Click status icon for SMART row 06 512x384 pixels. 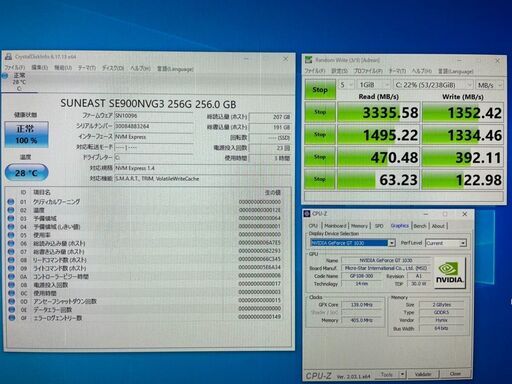[x=11, y=243]
